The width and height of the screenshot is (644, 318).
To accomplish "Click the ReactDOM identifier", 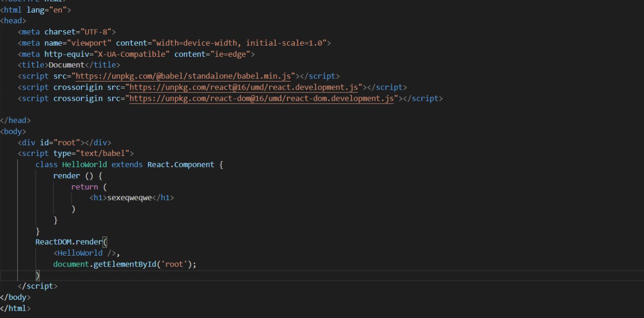I will coord(53,242).
